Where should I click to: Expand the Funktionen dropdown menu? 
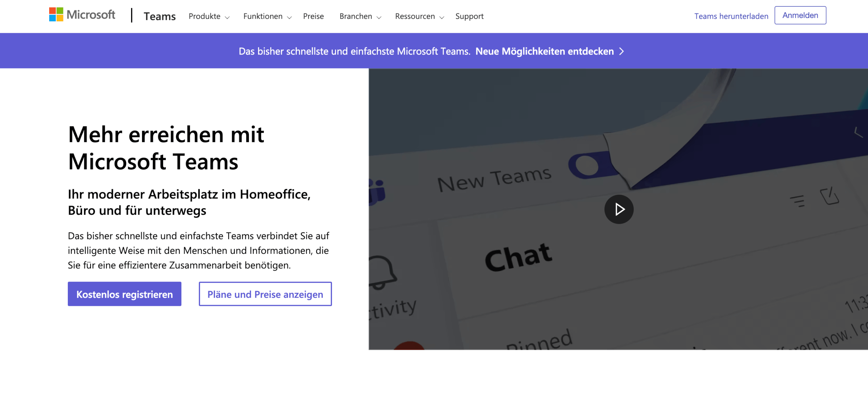[x=267, y=16]
